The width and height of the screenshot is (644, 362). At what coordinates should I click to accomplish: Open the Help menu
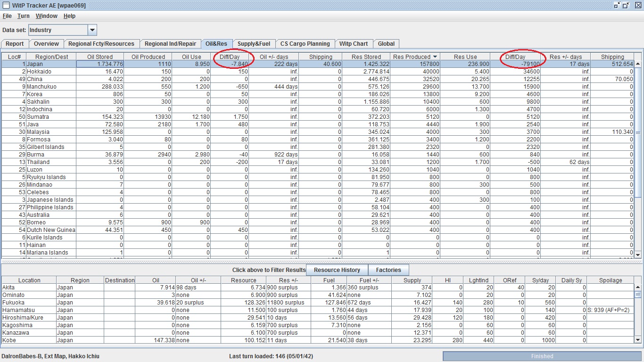click(69, 16)
